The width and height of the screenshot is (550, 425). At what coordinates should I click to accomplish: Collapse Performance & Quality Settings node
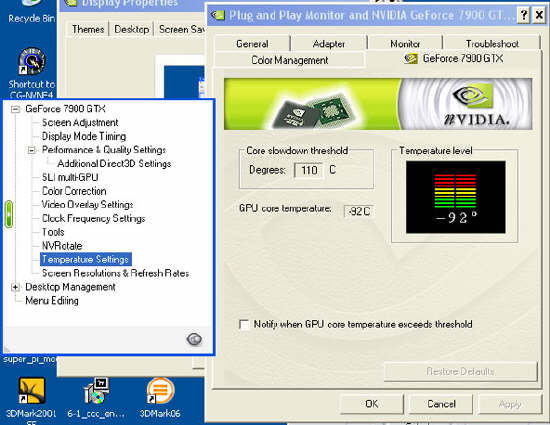coord(32,150)
